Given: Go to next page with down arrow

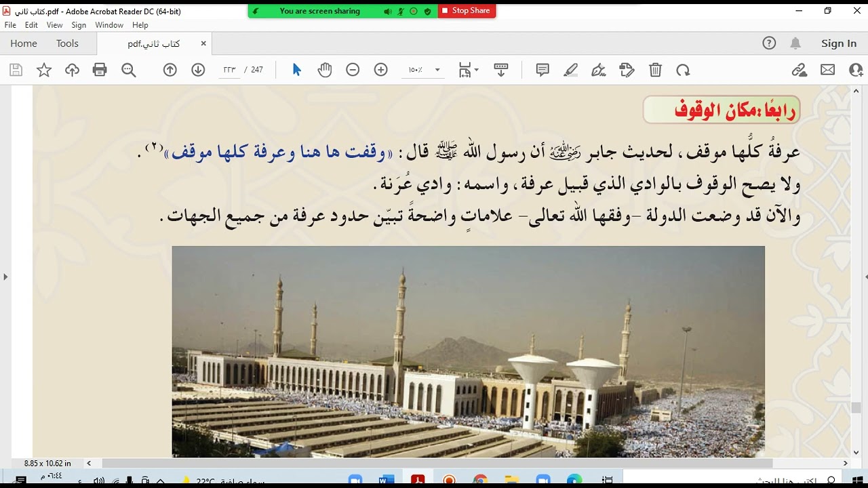Looking at the screenshot, I should click(198, 70).
